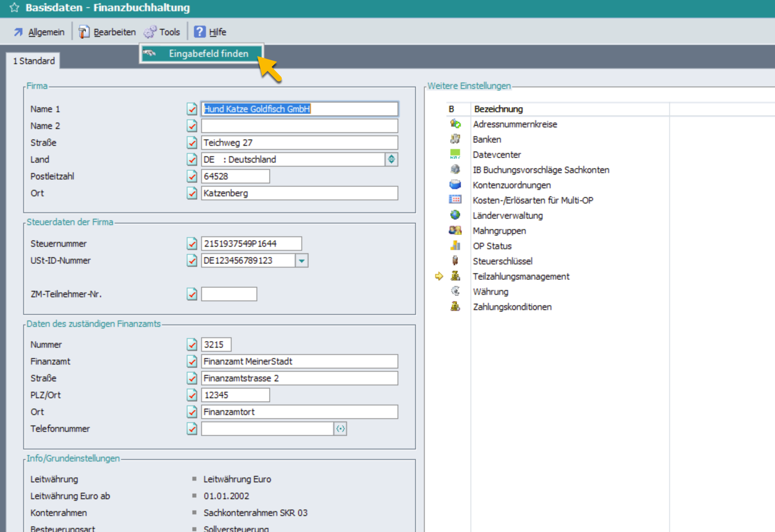Click into the Postleitzahl input field
Screen dimensions: 775x532
[x=235, y=176]
